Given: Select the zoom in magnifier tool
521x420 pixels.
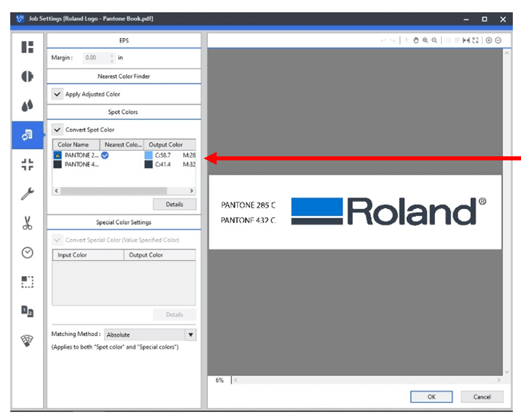Looking at the screenshot, I should [x=425, y=40].
